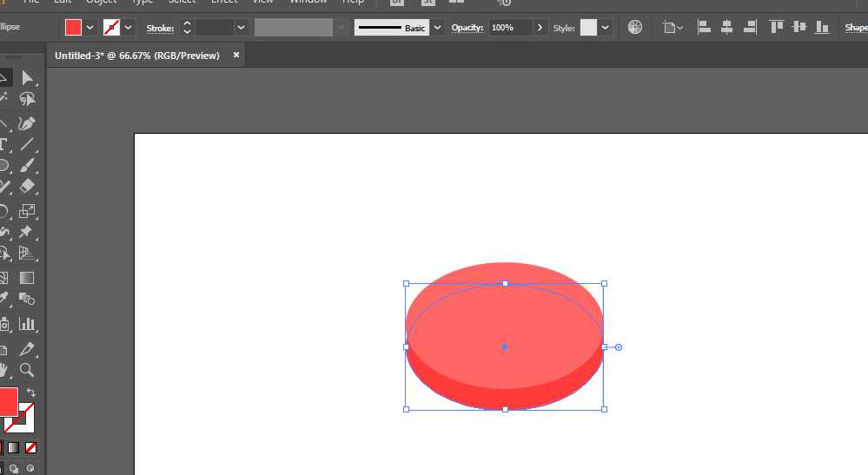
Task: Expand the Basic brush definition dropdown
Action: click(437, 28)
